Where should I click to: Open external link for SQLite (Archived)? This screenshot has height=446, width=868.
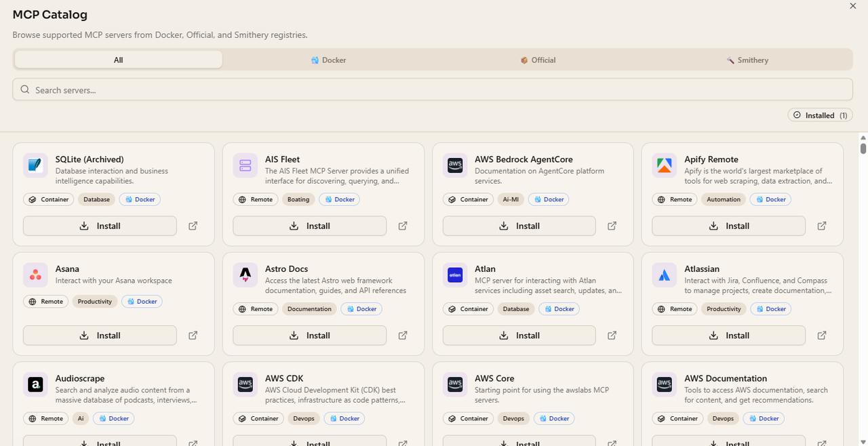coord(193,226)
